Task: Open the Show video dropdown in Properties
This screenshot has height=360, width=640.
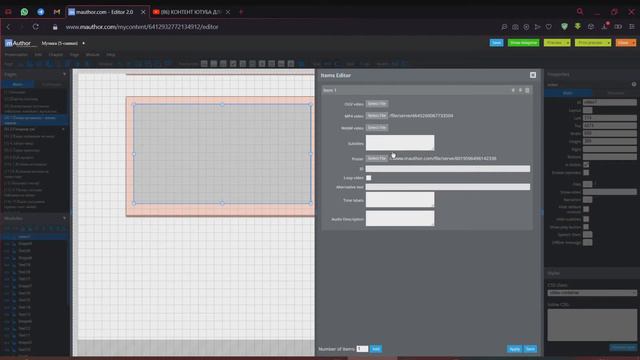Action: coord(609,192)
